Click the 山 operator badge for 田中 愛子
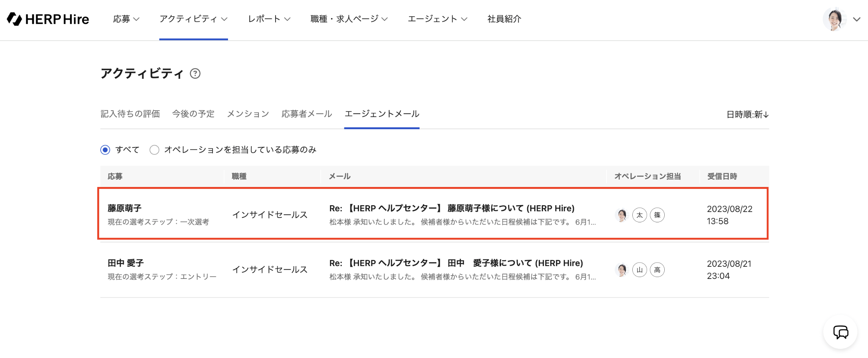The width and height of the screenshot is (868, 358). [x=640, y=270]
